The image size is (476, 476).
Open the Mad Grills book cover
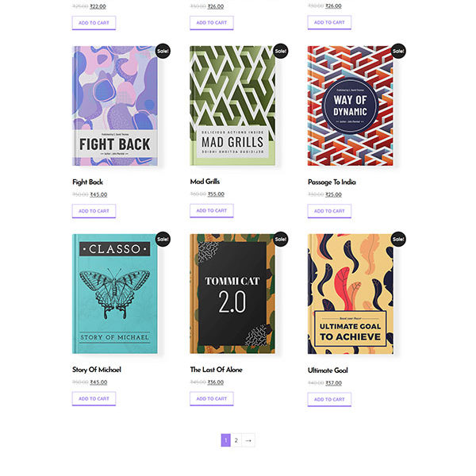[233, 106]
